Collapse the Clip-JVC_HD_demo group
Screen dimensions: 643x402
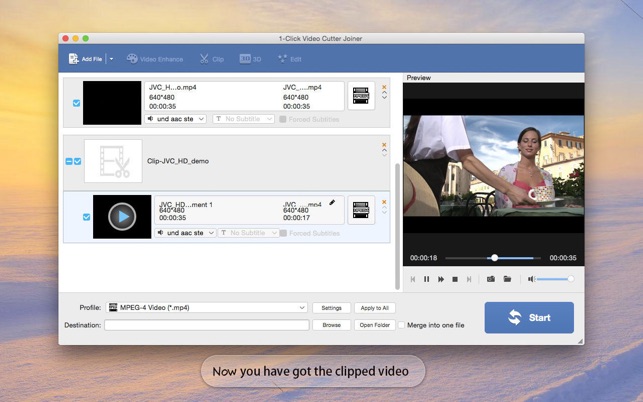tap(68, 161)
